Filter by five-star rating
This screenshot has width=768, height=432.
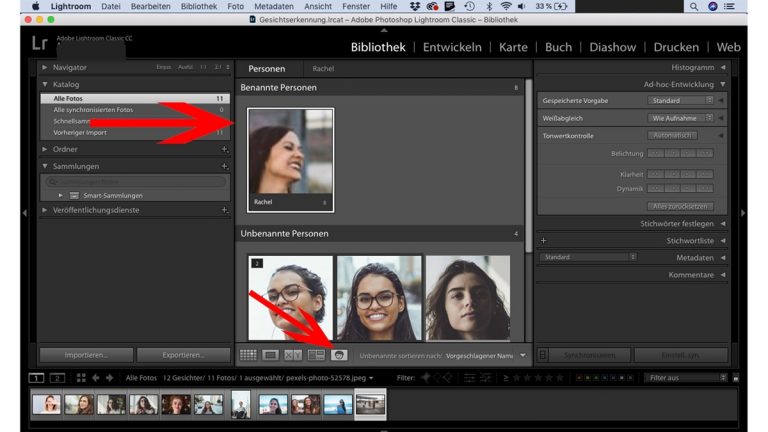560,378
